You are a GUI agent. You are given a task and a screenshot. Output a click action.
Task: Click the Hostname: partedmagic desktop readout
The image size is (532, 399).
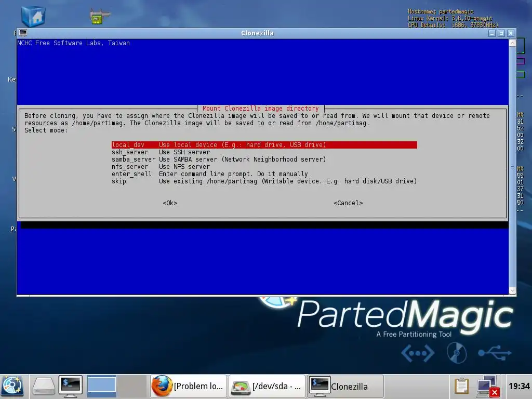pyautogui.click(x=441, y=11)
